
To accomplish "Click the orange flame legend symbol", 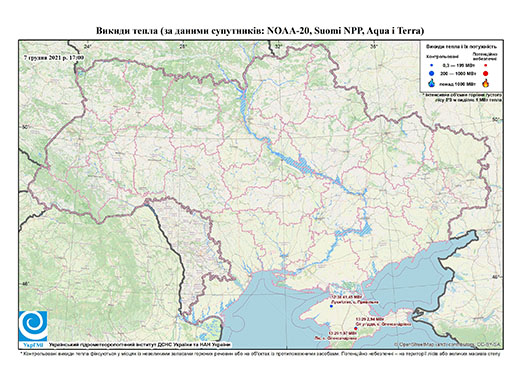I will pyautogui.click(x=486, y=83).
